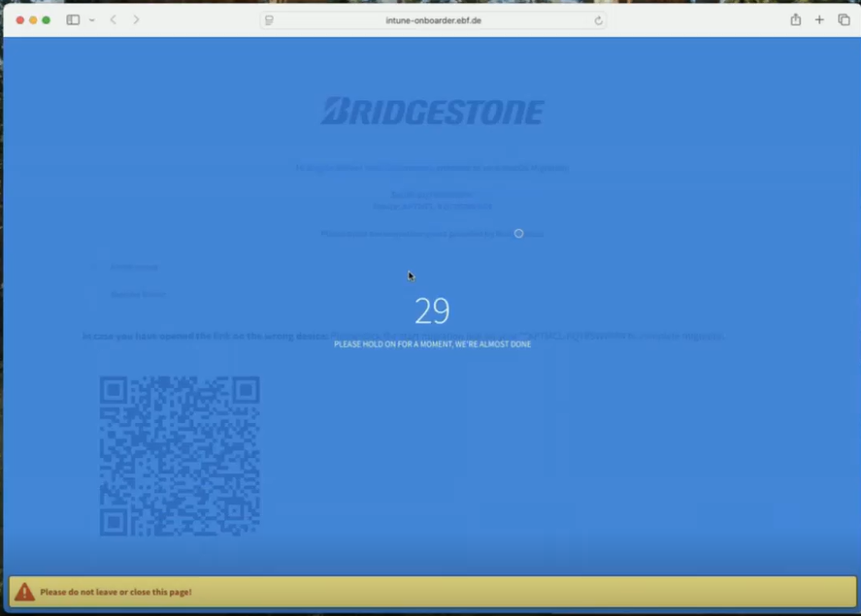
Task: Click 'Please do not leave or close this page!' warning
Action: pyautogui.click(x=116, y=592)
